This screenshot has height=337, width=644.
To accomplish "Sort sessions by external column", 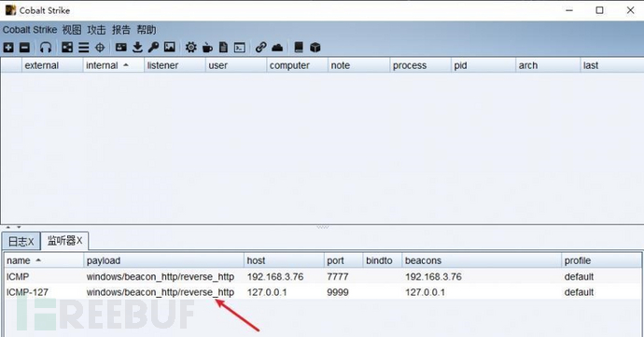I will 52,65.
